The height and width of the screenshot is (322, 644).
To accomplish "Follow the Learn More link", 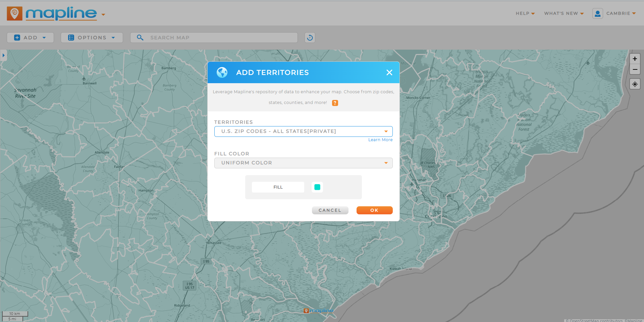I will coord(380,140).
